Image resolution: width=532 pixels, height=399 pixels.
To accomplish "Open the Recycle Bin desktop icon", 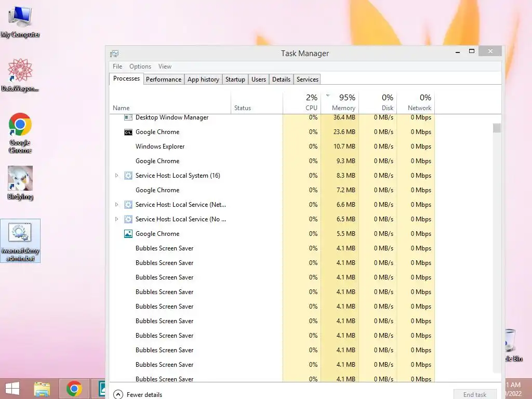I will (x=513, y=344).
